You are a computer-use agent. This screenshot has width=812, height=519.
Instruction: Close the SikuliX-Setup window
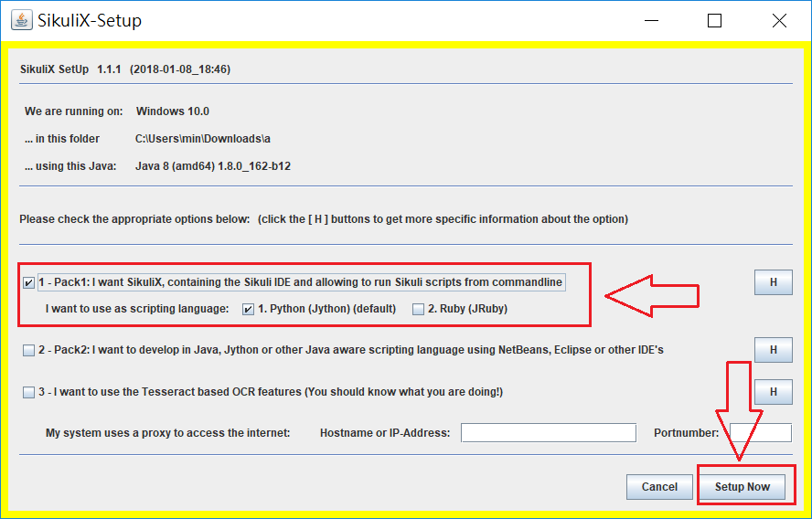point(779,21)
